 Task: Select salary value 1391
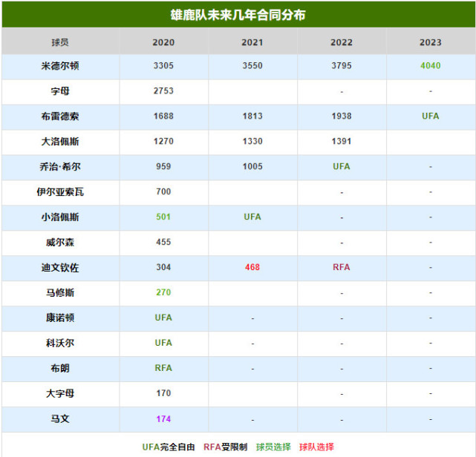[342, 141]
